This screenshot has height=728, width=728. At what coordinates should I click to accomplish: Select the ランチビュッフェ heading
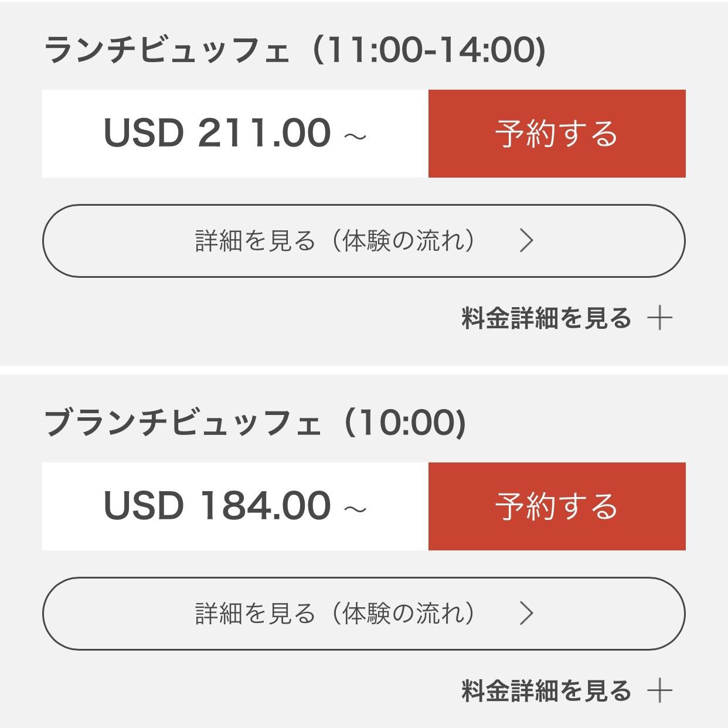(x=167, y=51)
